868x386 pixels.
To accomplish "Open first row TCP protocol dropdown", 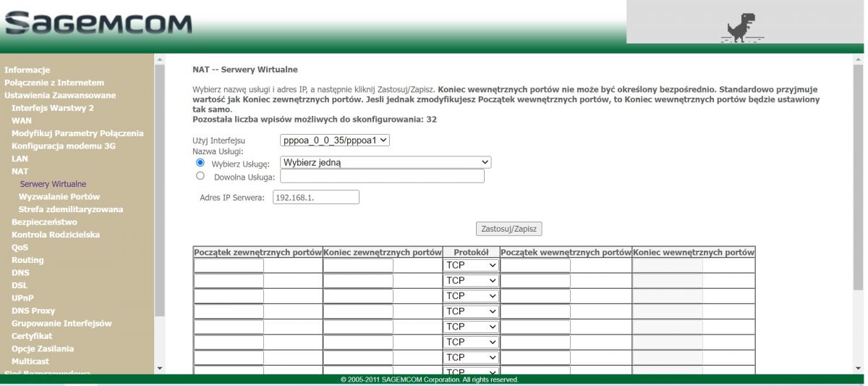I will [x=471, y=265].
